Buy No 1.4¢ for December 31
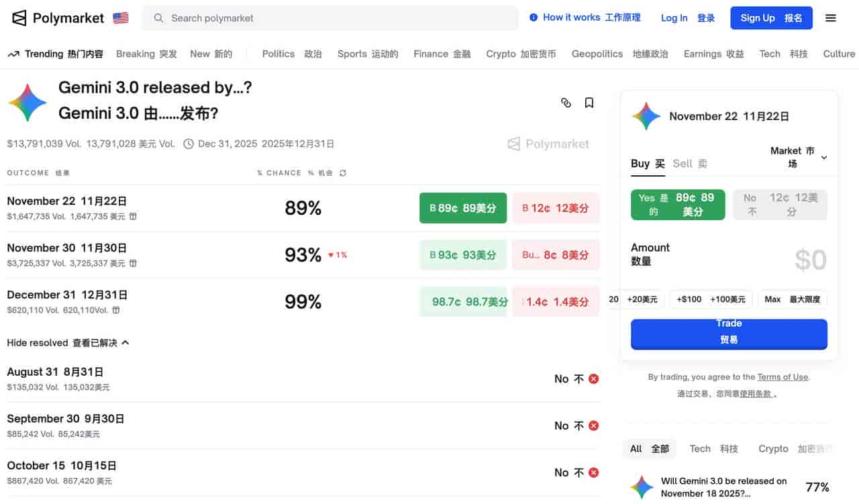The height and width of the screenshot is (504, 859). (556, 302)
